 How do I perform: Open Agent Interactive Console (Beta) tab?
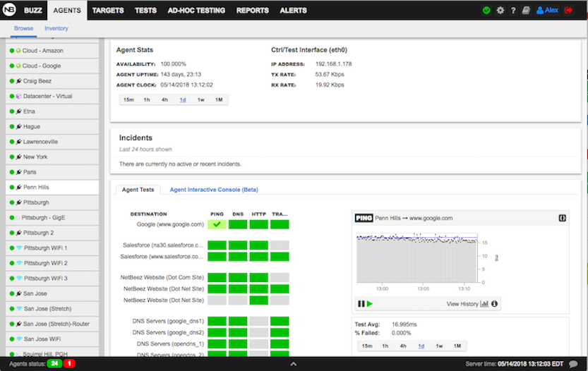[214, 190]
